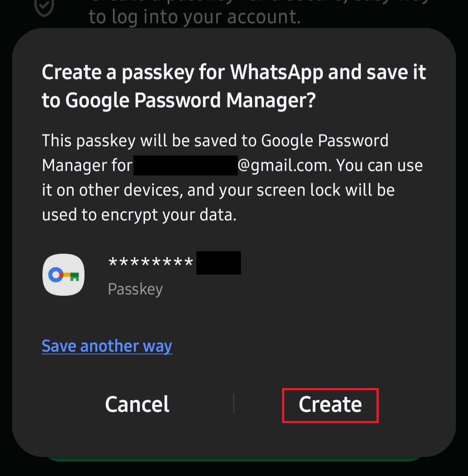
Task: Click the vertical divider between Cancel and Create
Action: (234, 404)
